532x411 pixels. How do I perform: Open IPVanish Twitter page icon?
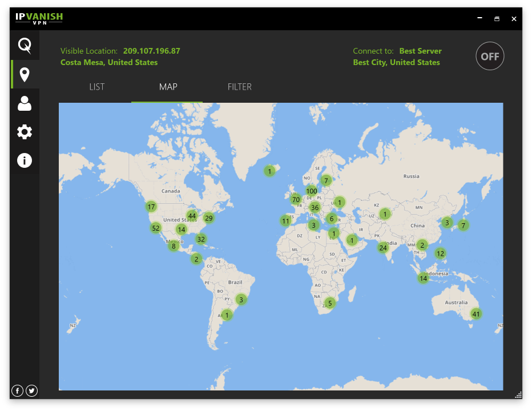click(31, 390)
